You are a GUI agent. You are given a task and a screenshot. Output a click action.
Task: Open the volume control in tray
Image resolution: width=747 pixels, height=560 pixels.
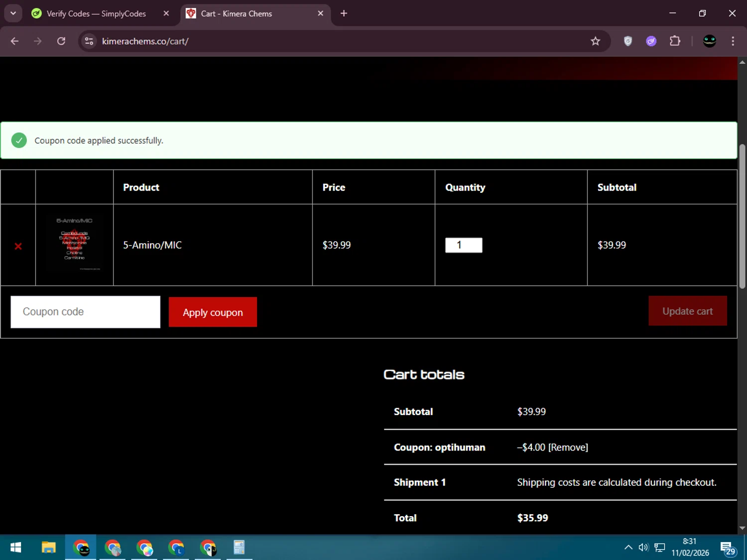pyautogui.click(x=643, y=548)
